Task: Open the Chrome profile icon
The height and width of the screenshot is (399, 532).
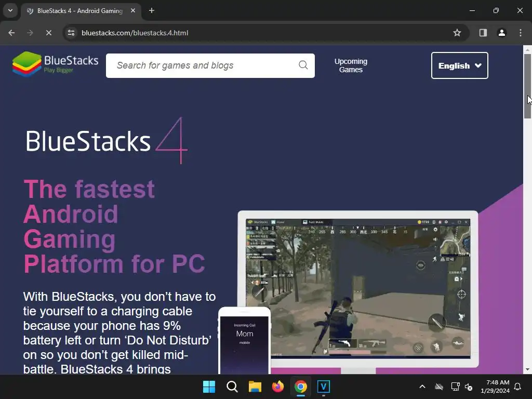Action: click(x=501, y=33)
